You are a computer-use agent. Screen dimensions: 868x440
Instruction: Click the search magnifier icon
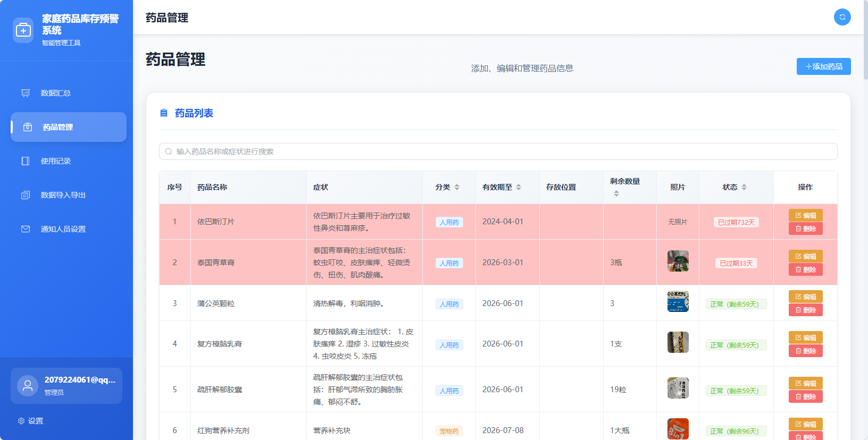(x=169, y=151)
